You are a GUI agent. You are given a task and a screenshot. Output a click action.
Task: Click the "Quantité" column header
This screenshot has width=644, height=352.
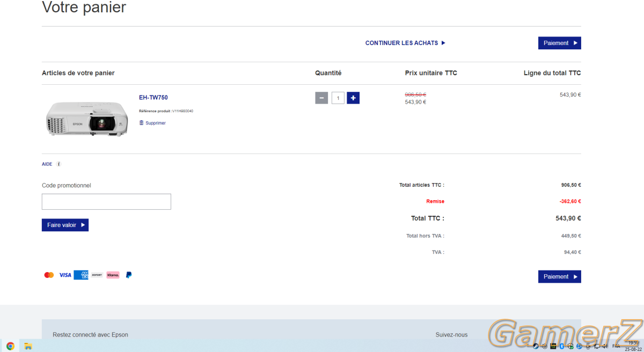(328, 73)
